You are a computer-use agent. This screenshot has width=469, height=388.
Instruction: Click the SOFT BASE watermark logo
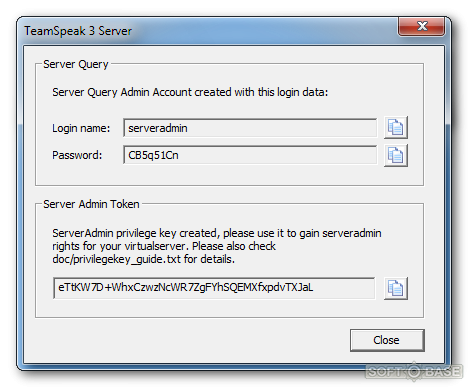point(414,371)
